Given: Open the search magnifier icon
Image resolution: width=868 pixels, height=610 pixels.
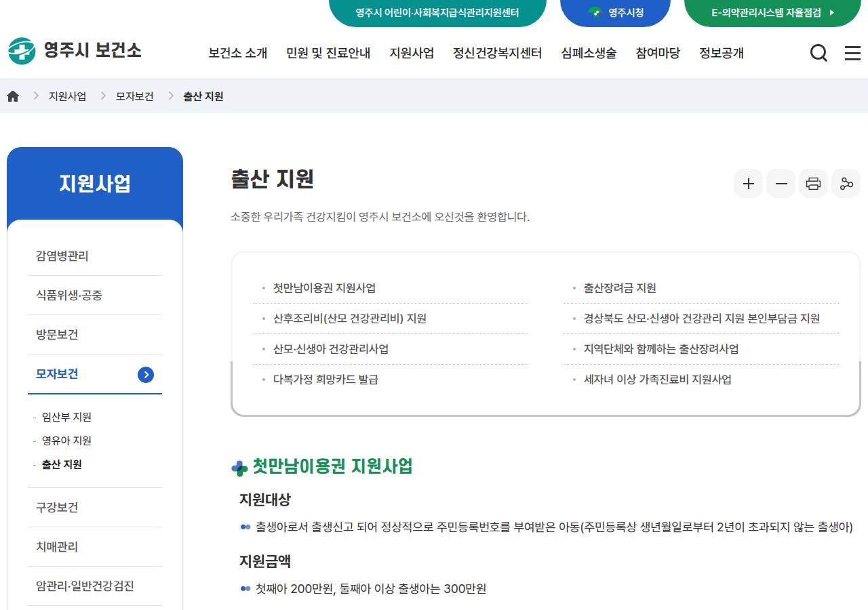Looking at the screenshot, I should pos(819,53).
